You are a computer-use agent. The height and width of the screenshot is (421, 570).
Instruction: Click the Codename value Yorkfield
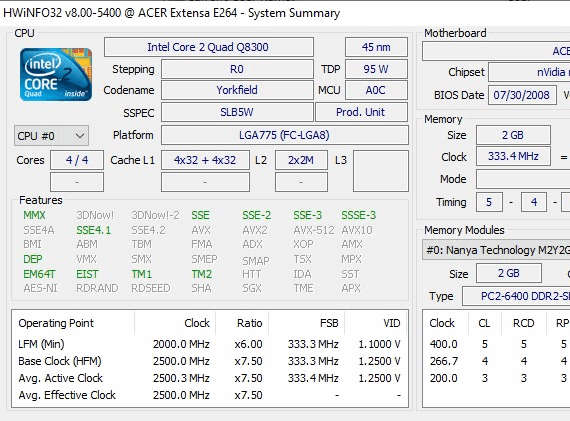[x=237, y=90]
